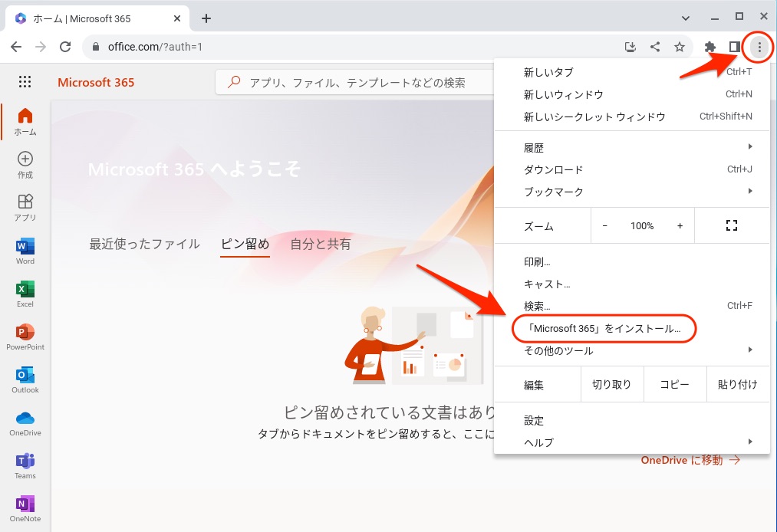Click 貼り付け (Paste) in the edit row

(x=737, y=384)
